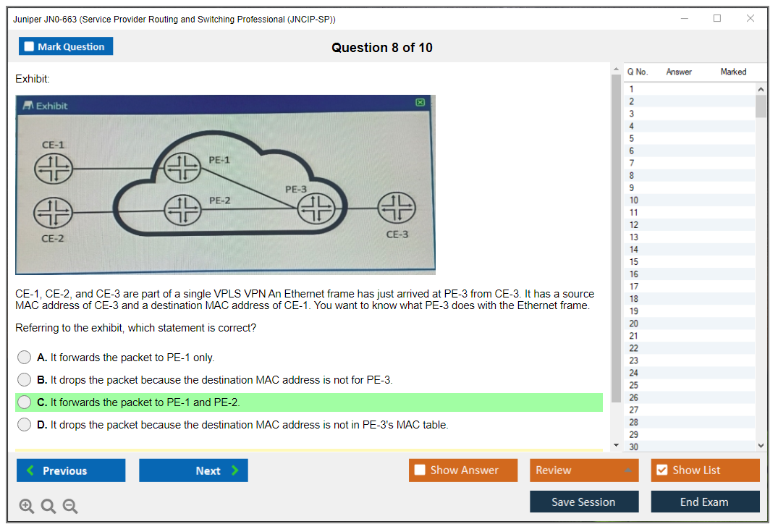This screenshot has height=532, width=778.
Task: Select answer A forwards to PE-1 only
Action: [x=25, y=358]
